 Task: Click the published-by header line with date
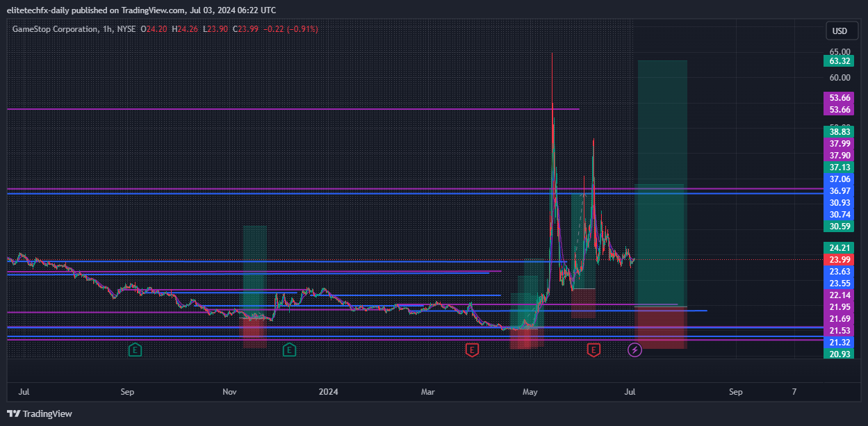coord(141,10)
